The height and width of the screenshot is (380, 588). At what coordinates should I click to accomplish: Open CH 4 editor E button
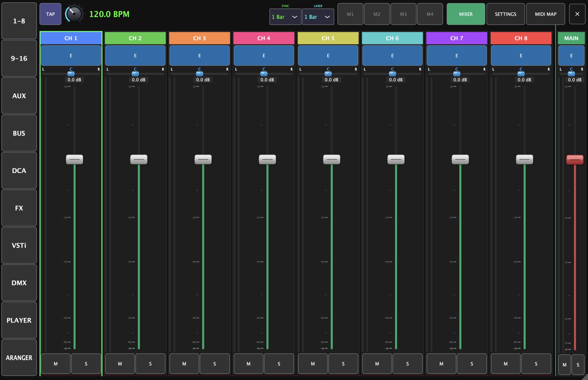tap(264, 56)
